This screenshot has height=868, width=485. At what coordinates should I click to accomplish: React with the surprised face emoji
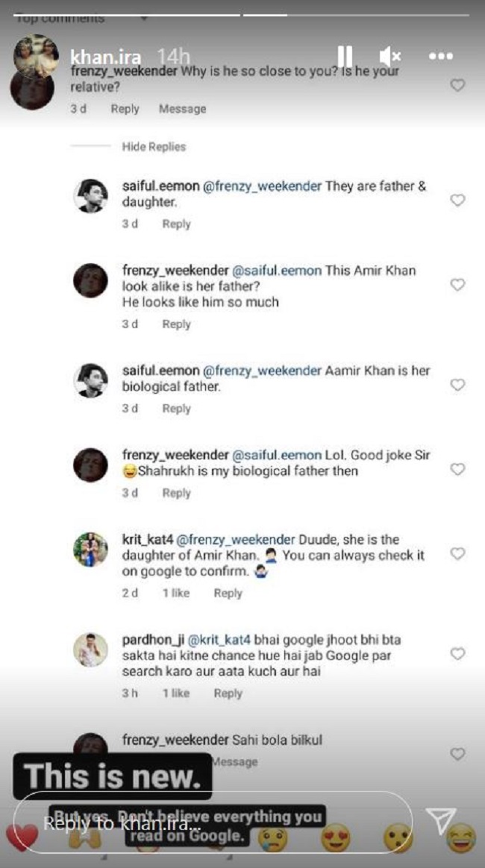tap(398, 840)
